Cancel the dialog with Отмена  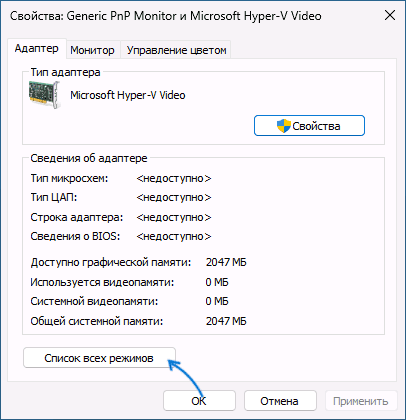pyautogui.click(x=280, y=401)
